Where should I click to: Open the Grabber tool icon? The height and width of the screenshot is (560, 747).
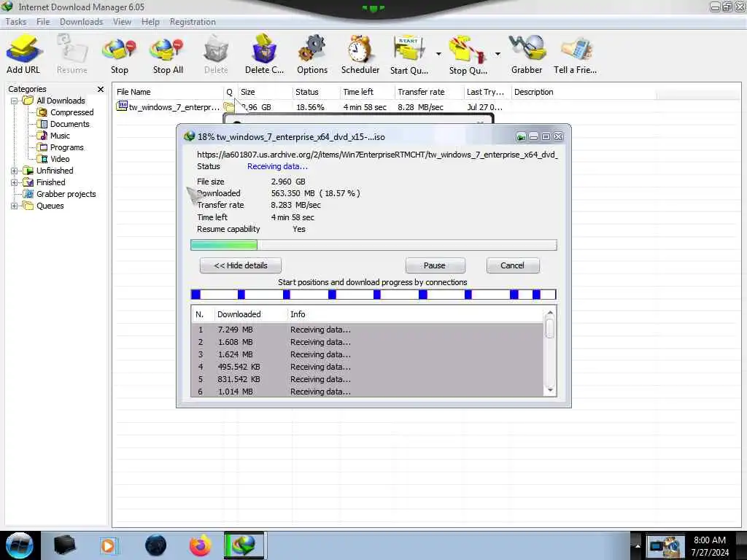click(x=527, y=54)
